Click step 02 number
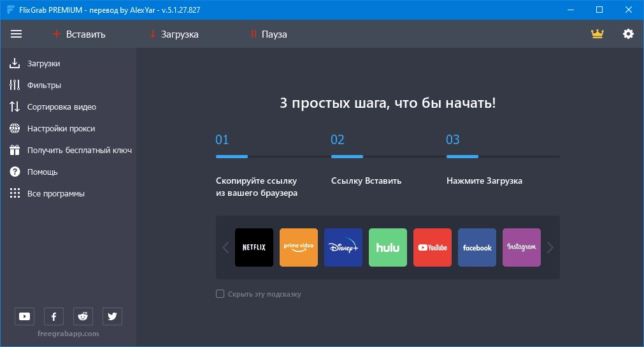644x347 pixels. point(338,140)
